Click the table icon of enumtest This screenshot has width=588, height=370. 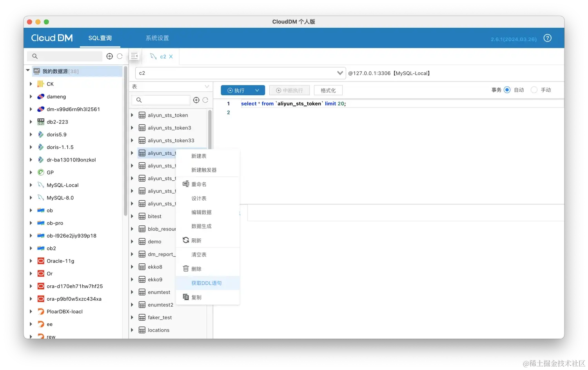[142, 292]
